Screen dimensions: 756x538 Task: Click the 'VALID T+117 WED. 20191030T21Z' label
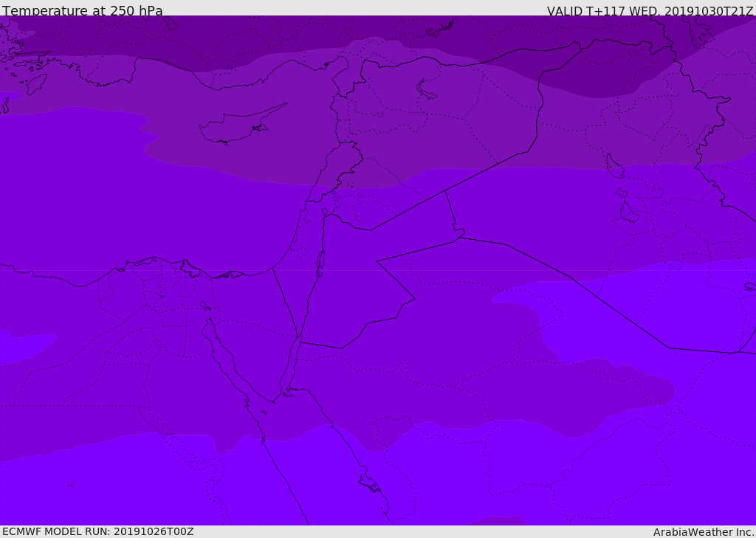pos(650,10)
